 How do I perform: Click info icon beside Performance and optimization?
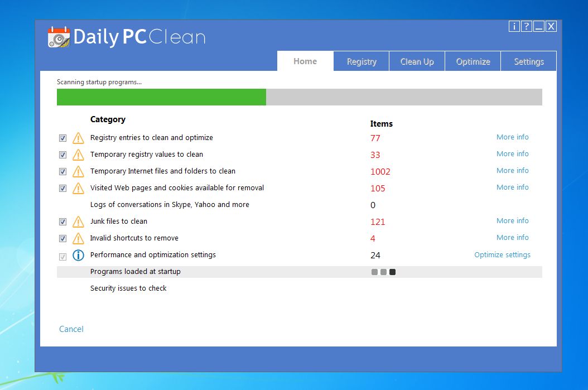pos(78,256)
